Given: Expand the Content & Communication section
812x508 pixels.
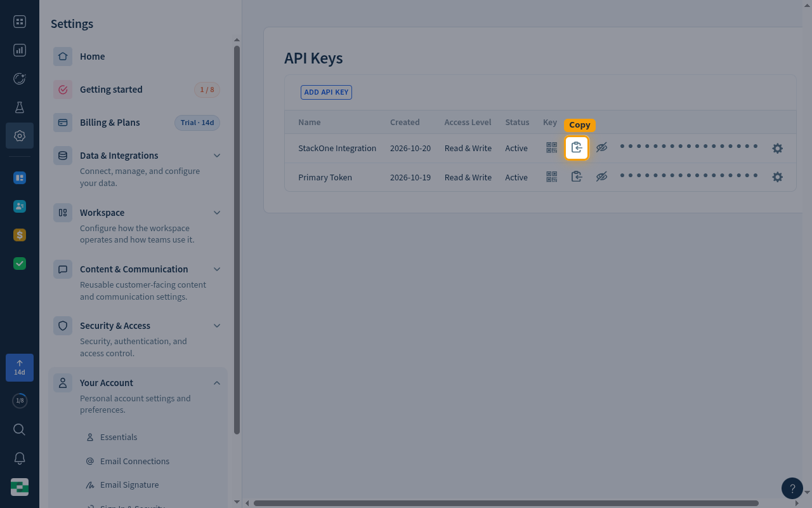Looking at the screenshot, I should (217, 269).
